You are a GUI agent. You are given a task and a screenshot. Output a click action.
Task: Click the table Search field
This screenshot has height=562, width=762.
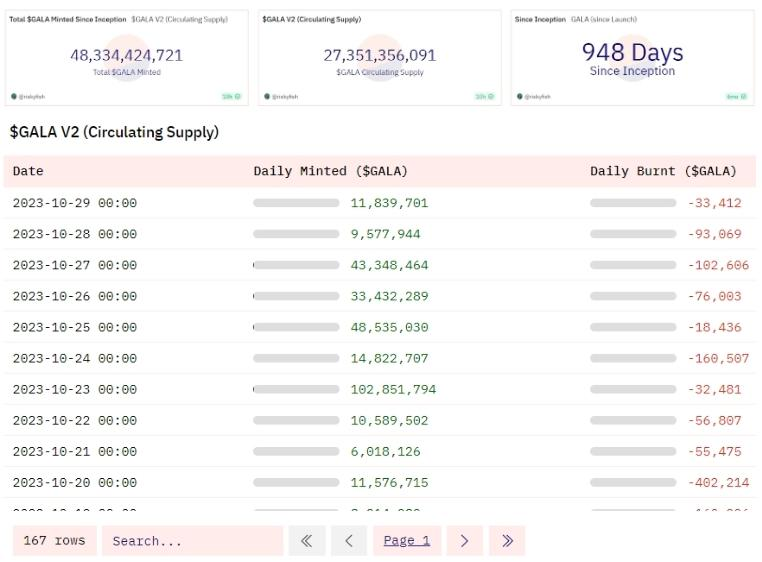point(192,541)
